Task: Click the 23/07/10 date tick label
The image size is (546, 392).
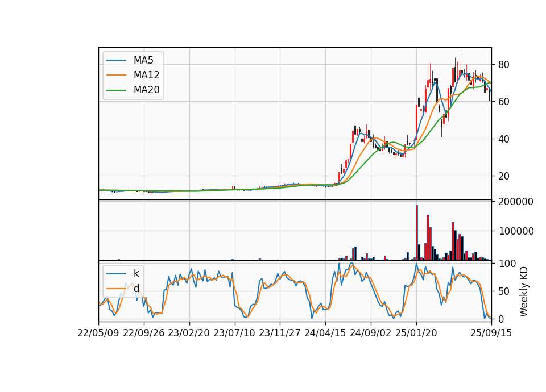Action: [234, 333]
